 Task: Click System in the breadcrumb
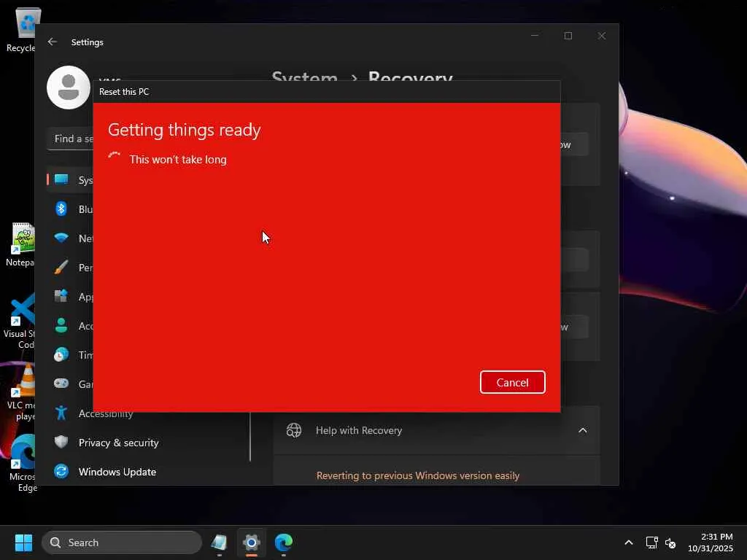tap(304, 76)
